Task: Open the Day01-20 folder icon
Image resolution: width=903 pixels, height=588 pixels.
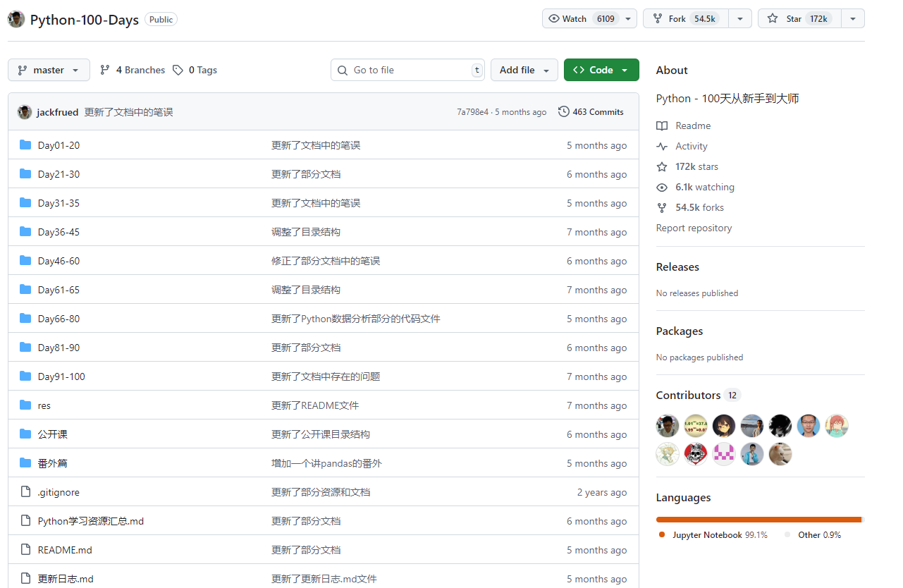Action: (24, 145)
